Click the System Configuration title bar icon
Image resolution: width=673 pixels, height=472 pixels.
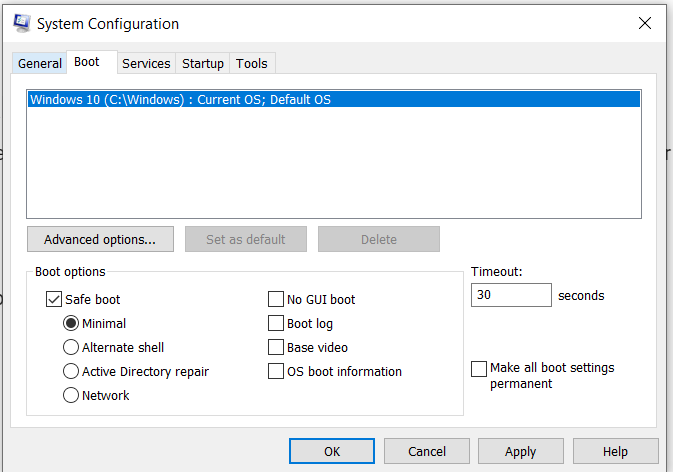point(21,23)
